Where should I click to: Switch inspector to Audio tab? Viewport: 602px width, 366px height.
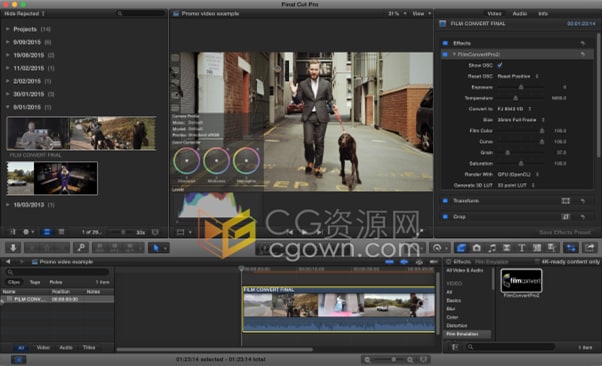click(x=519, y=13)
